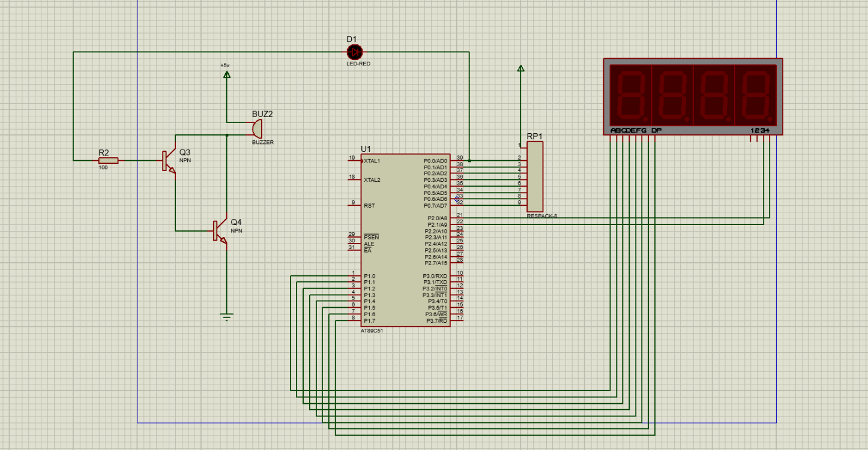The height and width of the screenshot is (450, 868).
Task: Click the ground terminal symbol below Q4
Action: pyautogui.click(x=226, y=317)
